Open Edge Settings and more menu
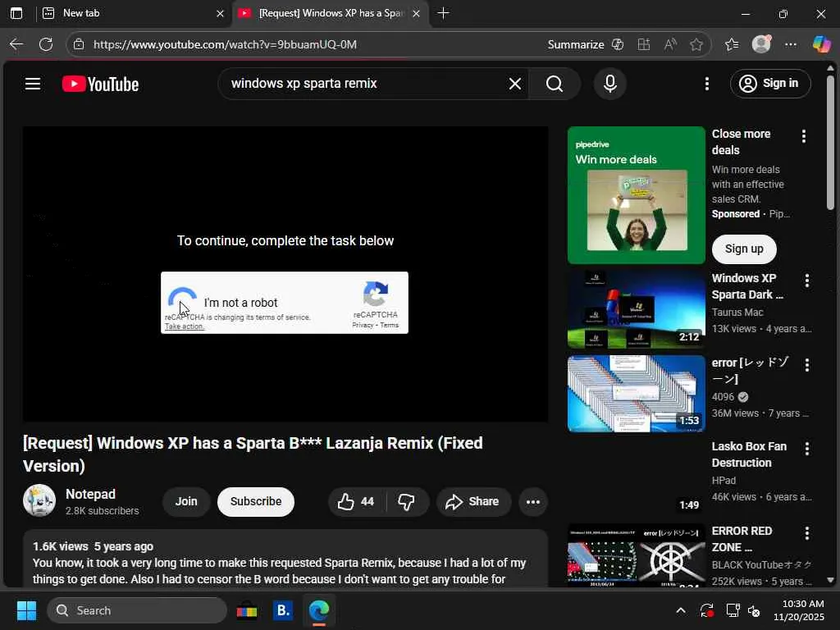This screenshot has height=630, width=840. [x=791, y=44]
